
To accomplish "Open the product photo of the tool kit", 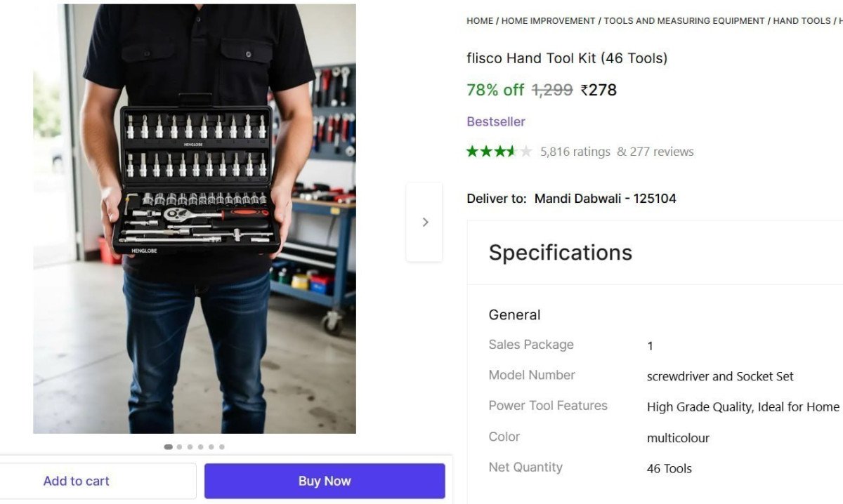I will 193,218.
